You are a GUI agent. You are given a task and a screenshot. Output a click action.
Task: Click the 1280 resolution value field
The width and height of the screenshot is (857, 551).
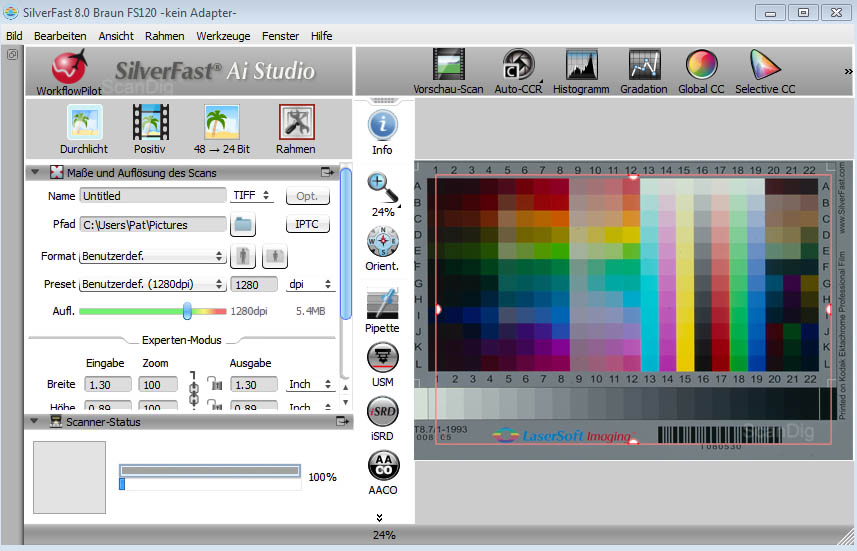pos(254,284)
